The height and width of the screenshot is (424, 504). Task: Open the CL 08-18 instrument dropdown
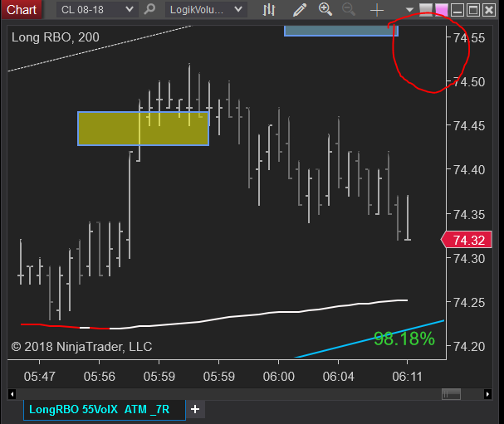pos(97,10)
